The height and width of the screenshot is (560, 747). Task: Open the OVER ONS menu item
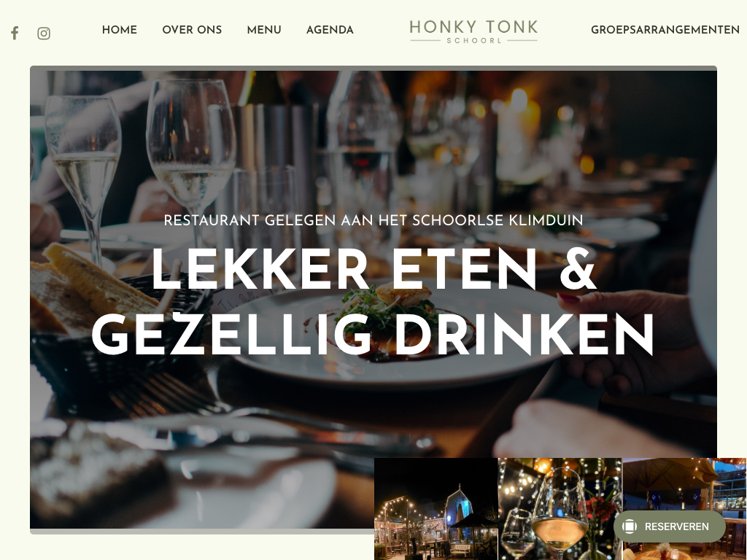coord(192,30)
